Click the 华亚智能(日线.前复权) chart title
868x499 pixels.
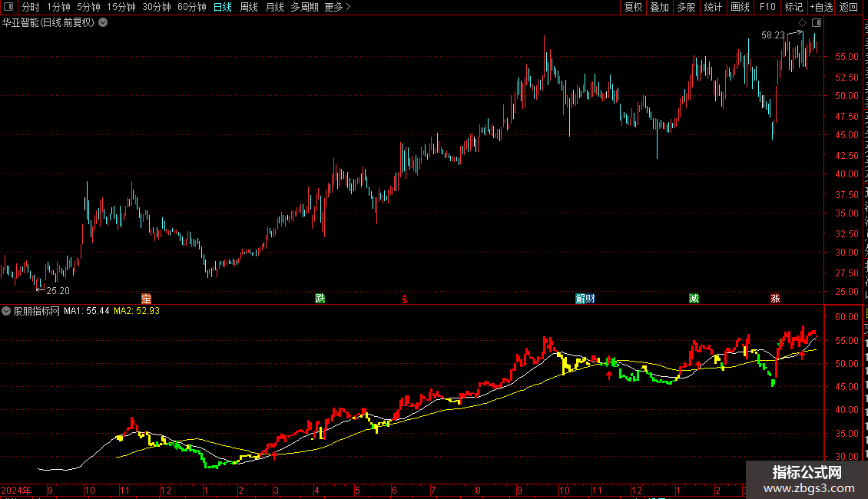click(48, 23)
